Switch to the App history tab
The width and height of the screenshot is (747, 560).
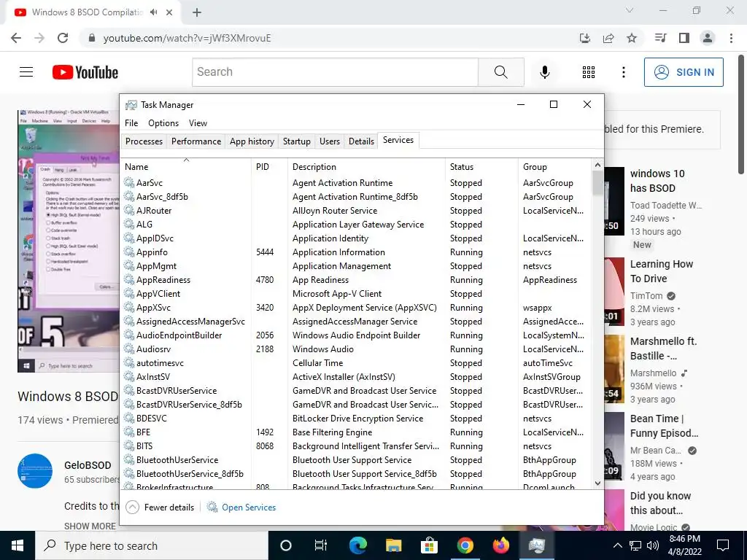[252, 141]
